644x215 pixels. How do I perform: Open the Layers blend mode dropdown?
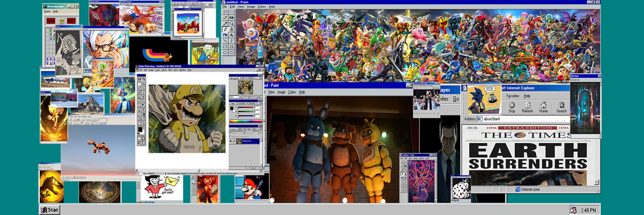[237, 133]
